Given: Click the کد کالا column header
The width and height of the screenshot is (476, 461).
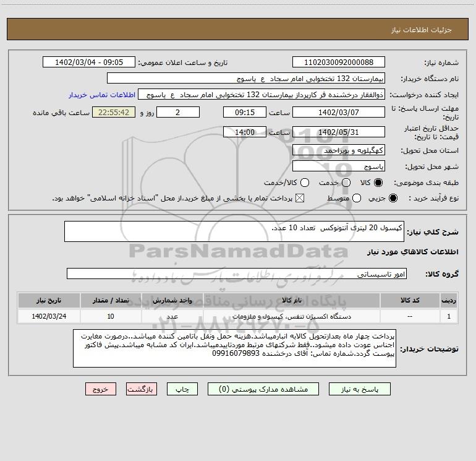Looking at the screenshot, I should 410,300.
